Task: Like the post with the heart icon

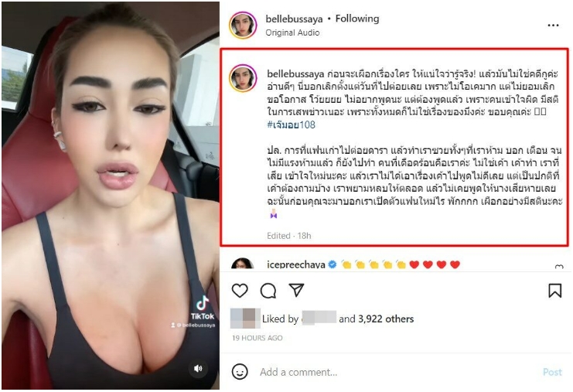Action: point(240,291)
